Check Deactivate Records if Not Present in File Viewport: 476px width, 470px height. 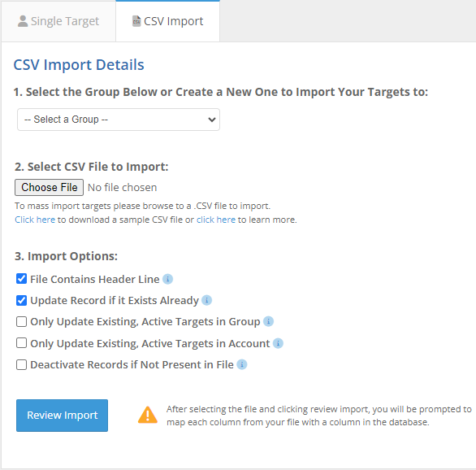21,364
